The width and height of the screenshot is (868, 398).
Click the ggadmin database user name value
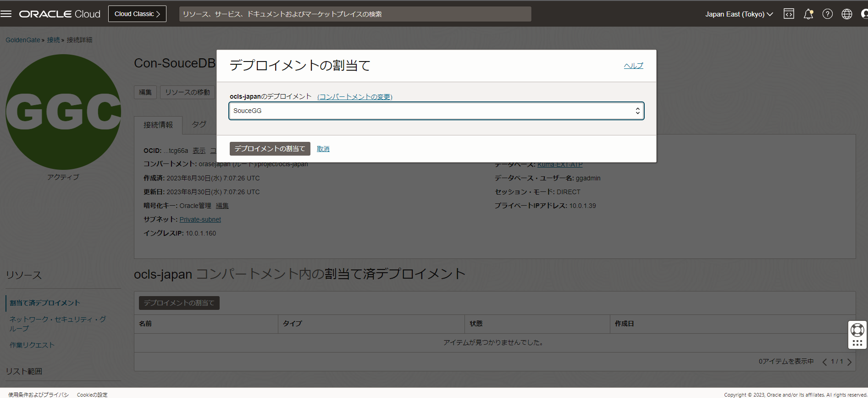[588, 178]
